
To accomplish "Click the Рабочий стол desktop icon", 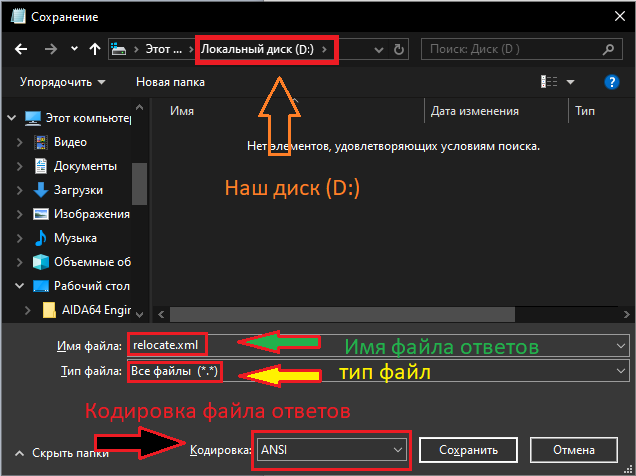I will point(41,286).
